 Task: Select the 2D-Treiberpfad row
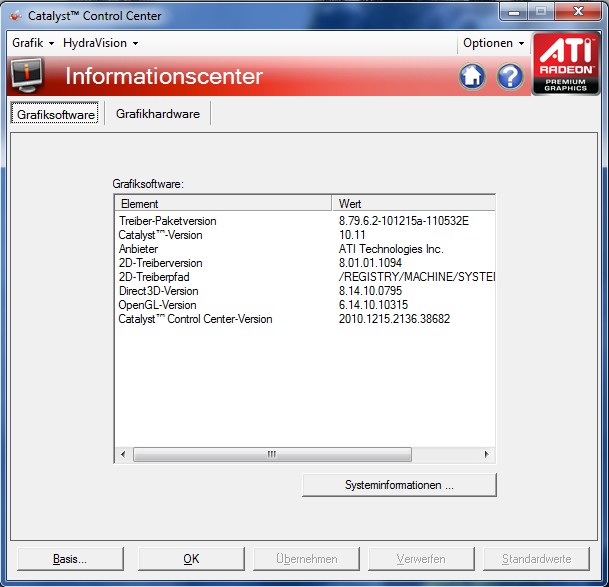[305, 277]
